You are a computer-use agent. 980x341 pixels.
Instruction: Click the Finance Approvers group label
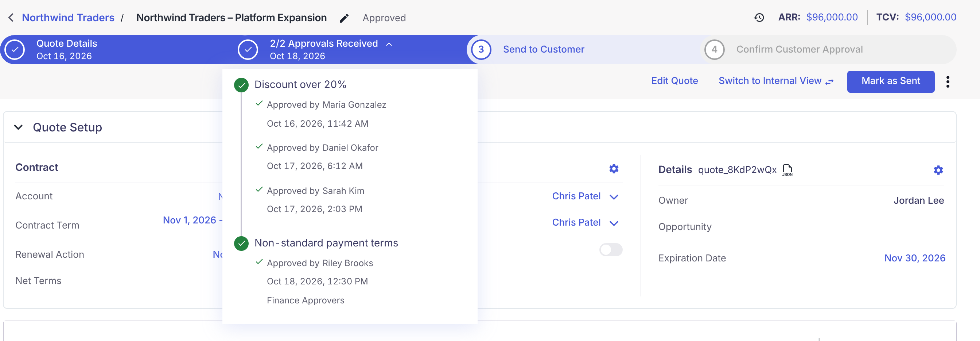(x=306, y=300)
